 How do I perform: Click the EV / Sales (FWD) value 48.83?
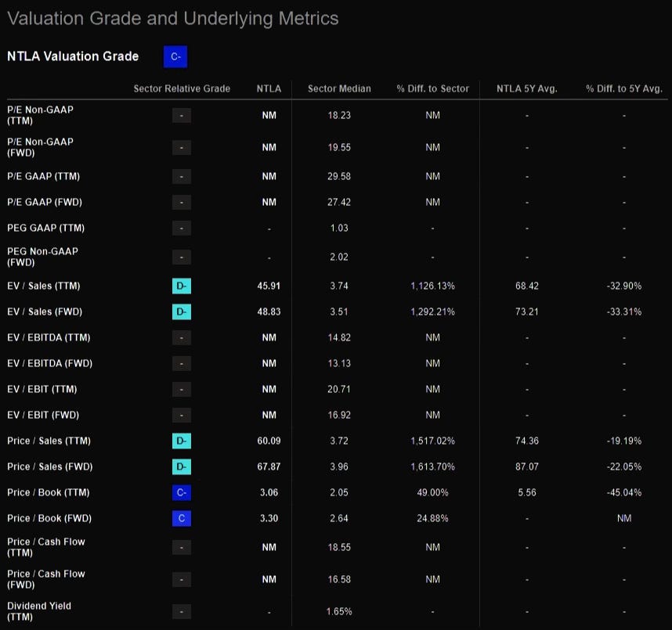point(269,311)
